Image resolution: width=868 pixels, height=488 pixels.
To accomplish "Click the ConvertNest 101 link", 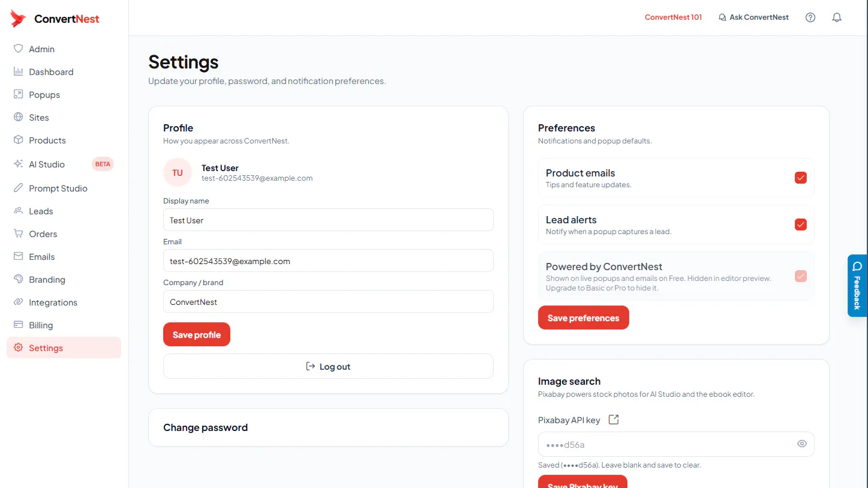I will [673, 17].
